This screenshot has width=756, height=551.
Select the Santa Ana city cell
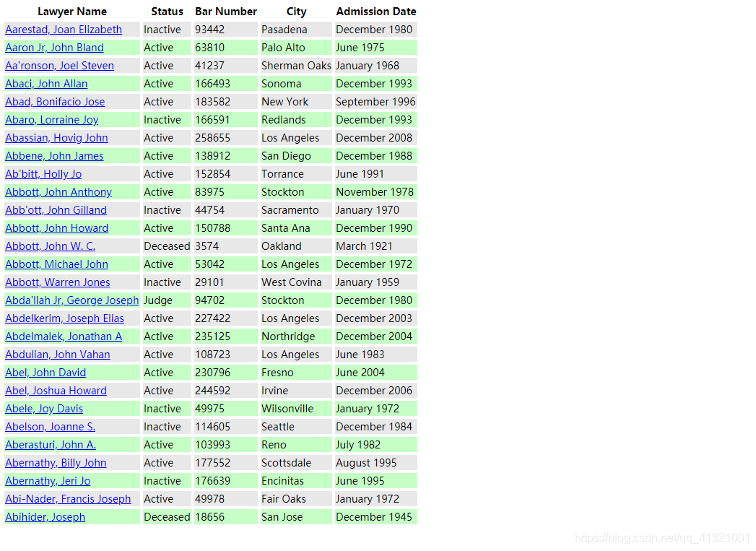[x=296, y=228]
